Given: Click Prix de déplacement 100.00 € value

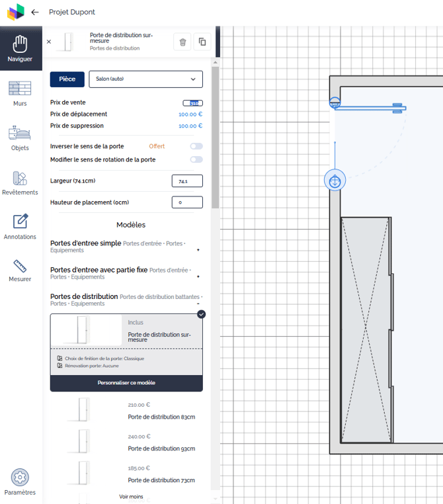Looking at the screenshot, I should coord(190,114).
